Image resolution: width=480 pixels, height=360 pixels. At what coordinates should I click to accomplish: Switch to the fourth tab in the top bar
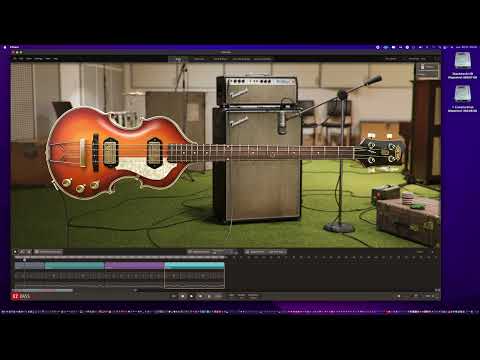[241, 59]
